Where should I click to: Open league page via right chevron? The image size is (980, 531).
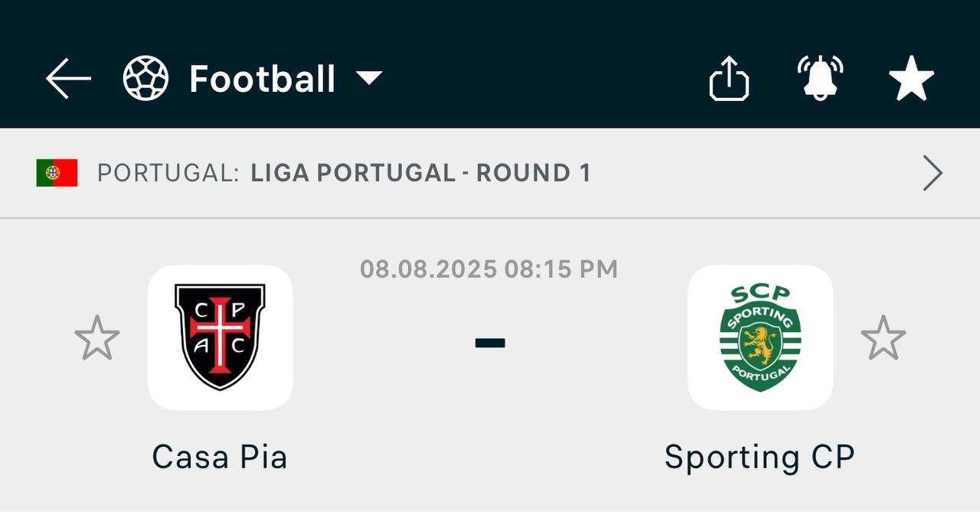(x=933, y=173)
